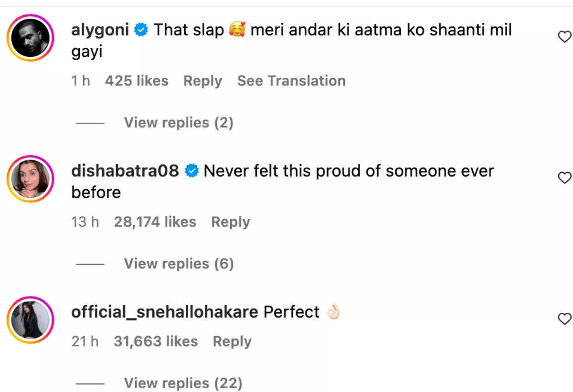
Task: Reply to official_snehallohakare's comment
Action: tap(232, 341)
